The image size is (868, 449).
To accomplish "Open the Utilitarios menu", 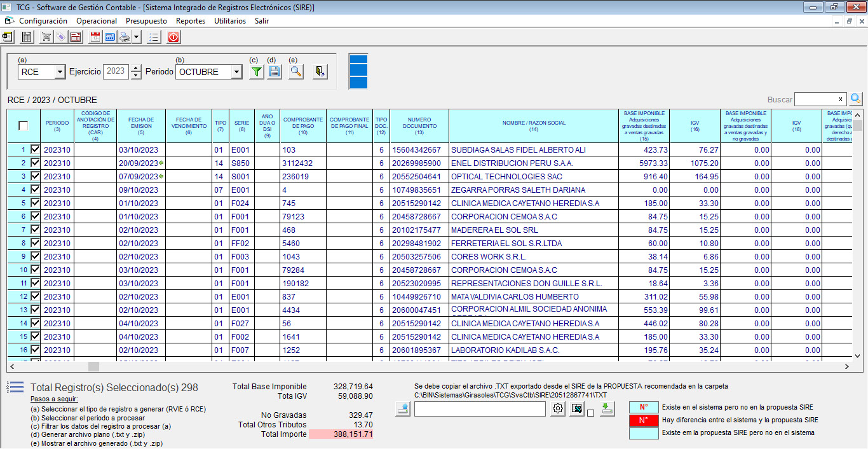I will pos(230,21).
